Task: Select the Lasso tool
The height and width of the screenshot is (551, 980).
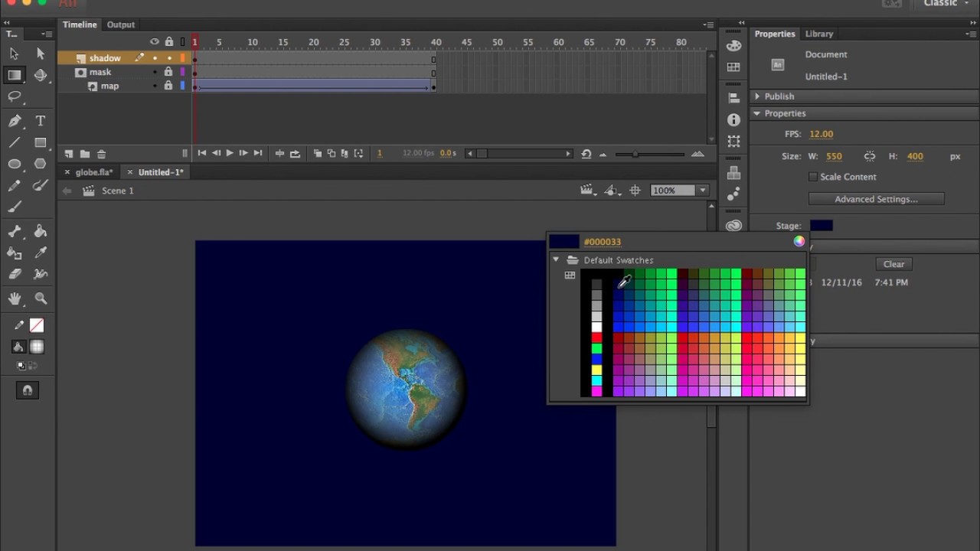Action: [x=14, y=96]
